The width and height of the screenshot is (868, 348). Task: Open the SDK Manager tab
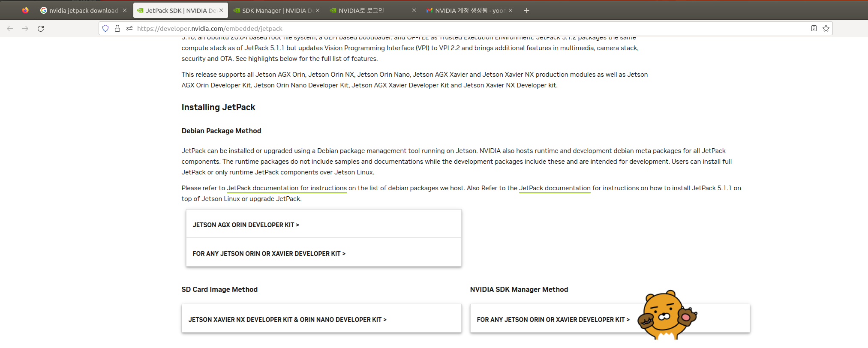point(277,10)
